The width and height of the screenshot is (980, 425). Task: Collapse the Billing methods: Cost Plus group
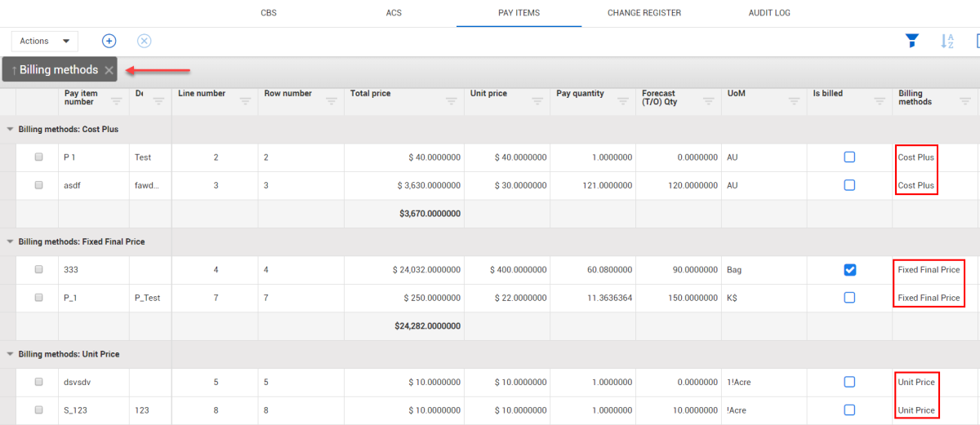(x=10, y=129)
